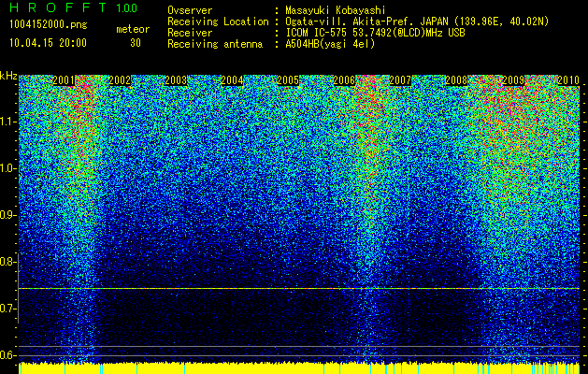Click the 0.8 frequency axis label
588x374 pixels.
point(8,262)
